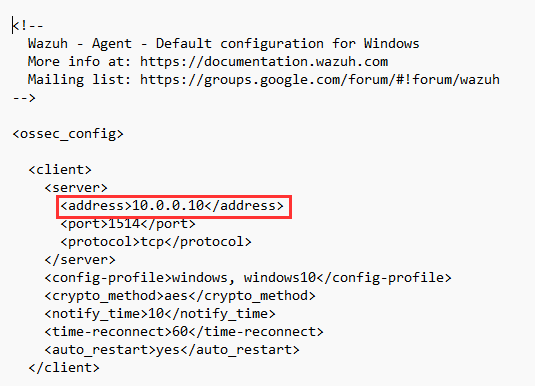
Task: Click the comment opening marker at top
Action: click(28, 26)
